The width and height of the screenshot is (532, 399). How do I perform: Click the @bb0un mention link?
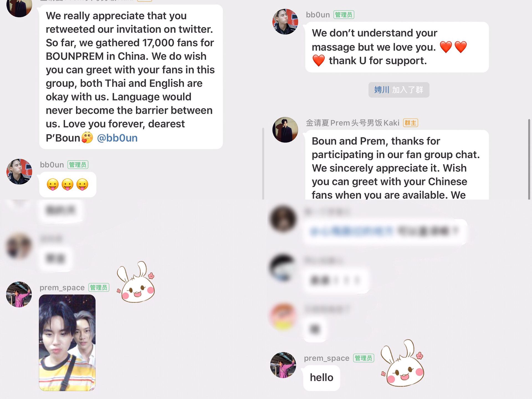pyautogui.click(x=117, y=138)
